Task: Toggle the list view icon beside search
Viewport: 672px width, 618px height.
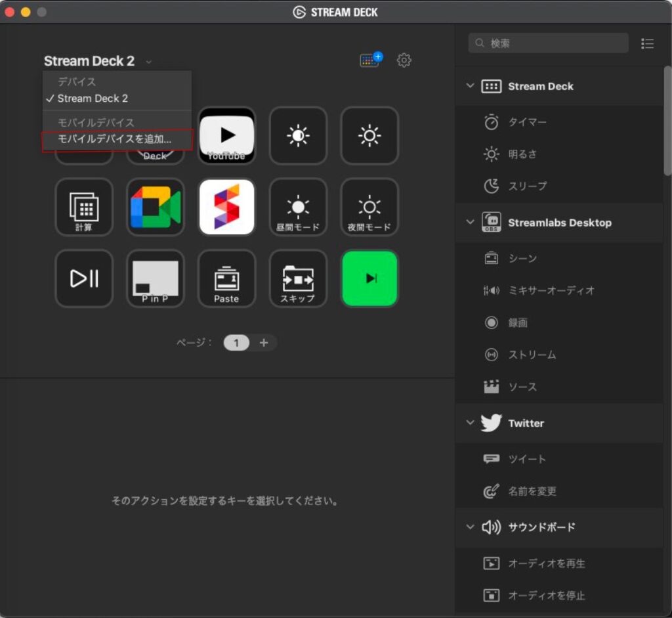Action: 648,43
